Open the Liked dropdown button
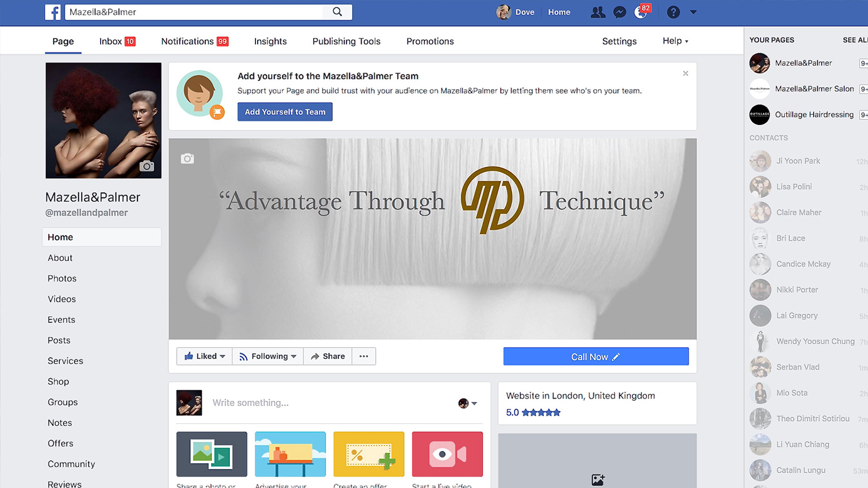 (205, 356)
